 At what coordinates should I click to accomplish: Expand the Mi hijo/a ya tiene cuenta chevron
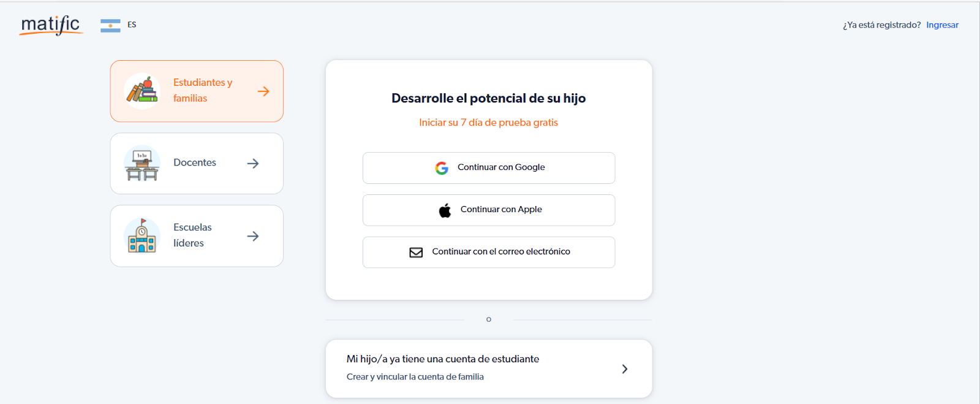click(x=625, y=369)
